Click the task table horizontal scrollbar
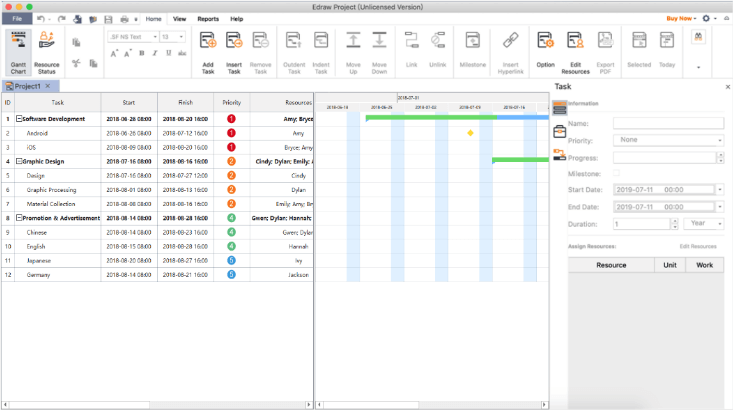 (157, 405)
